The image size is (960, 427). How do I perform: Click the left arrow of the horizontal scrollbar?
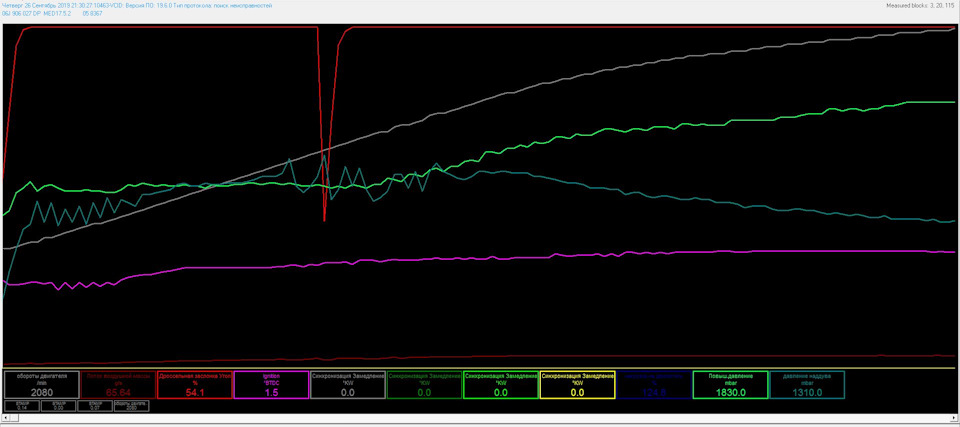click(x=5, y=418)
